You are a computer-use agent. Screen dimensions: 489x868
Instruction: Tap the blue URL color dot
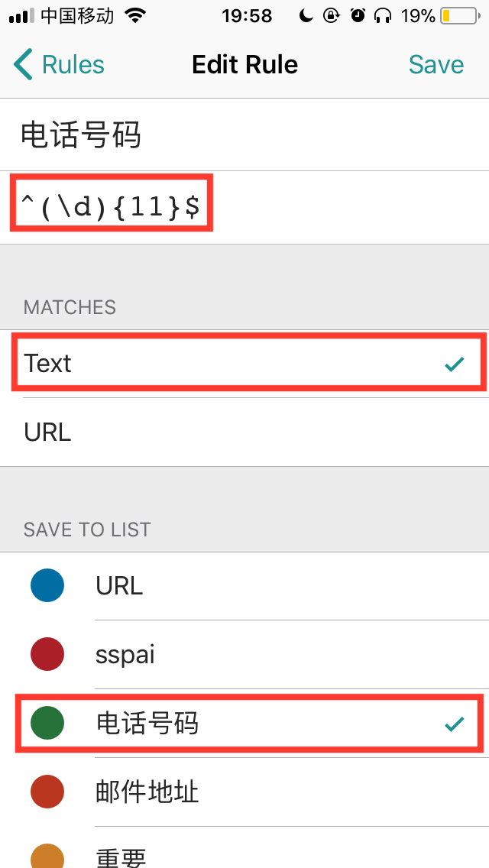tap(47, 586)
